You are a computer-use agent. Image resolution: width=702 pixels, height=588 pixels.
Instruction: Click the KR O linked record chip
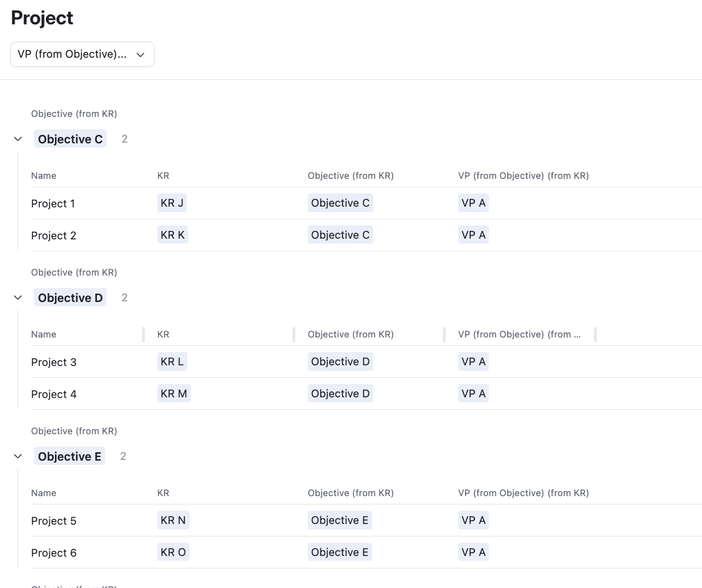(173, 553)
